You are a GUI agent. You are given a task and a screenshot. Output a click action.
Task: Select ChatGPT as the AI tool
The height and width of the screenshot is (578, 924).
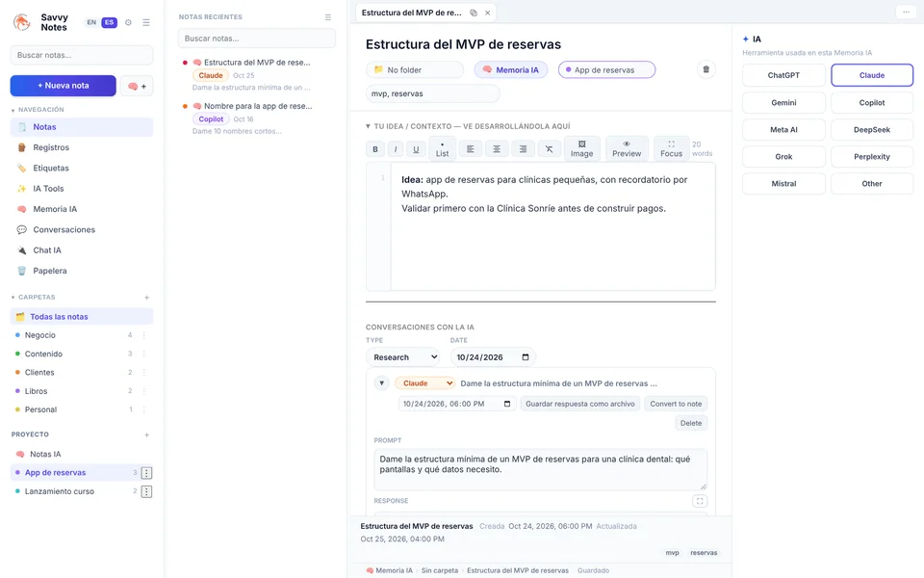click(783, 75)
